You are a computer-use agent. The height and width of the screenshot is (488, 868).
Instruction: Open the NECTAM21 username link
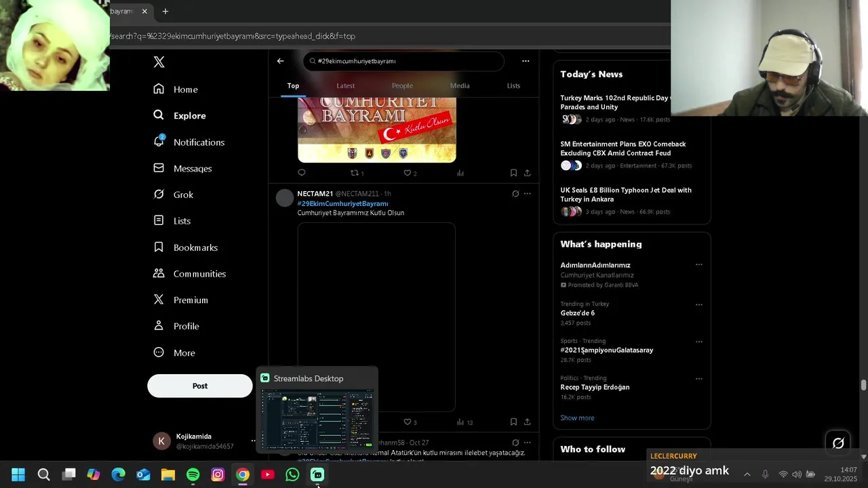click(x=315, y=194)
